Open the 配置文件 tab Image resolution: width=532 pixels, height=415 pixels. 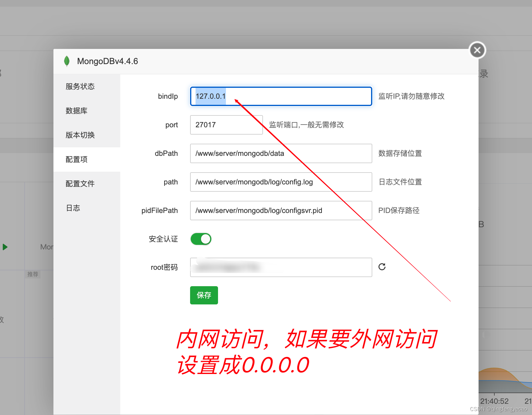point(87,184)
